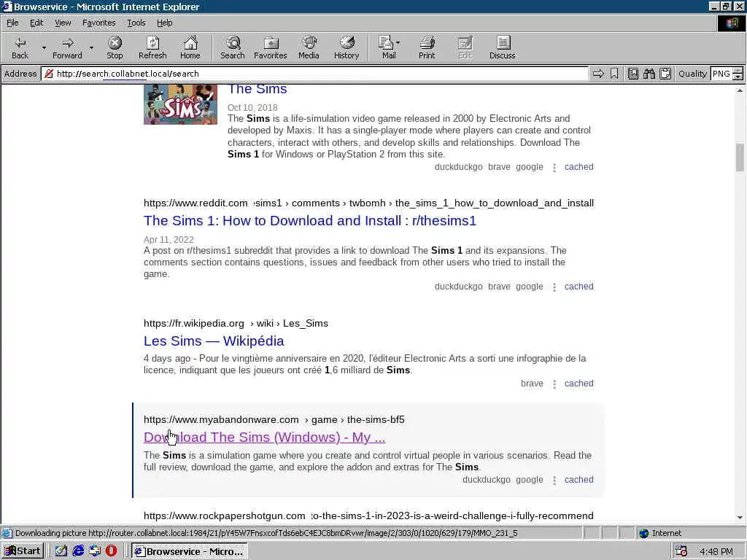Click the scheduler icon in system tray
747x560 pixels.
tap(681, 551)
